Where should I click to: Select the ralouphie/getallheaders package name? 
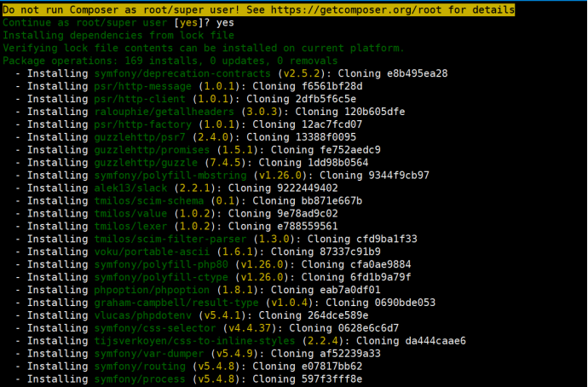point(164,112)
